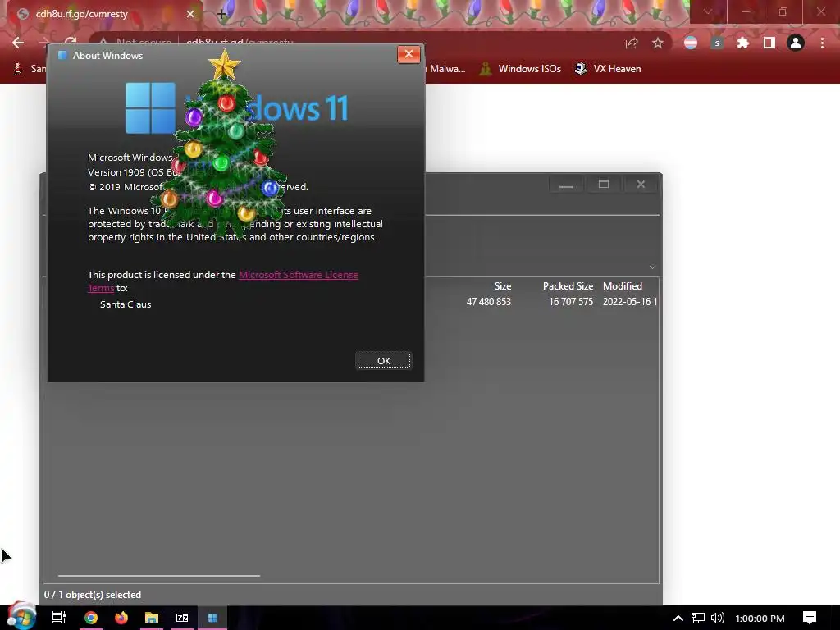Open network status tray icon

click(x=697, y=619)
